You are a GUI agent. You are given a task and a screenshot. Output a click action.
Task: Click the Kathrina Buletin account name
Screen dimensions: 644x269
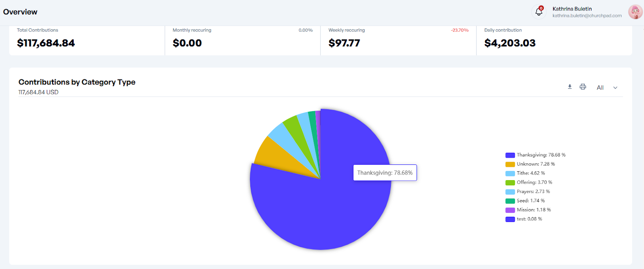tap(572, 9)
